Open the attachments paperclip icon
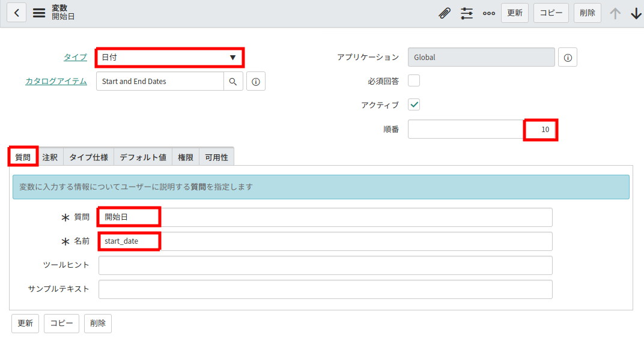 pos(445,13)
